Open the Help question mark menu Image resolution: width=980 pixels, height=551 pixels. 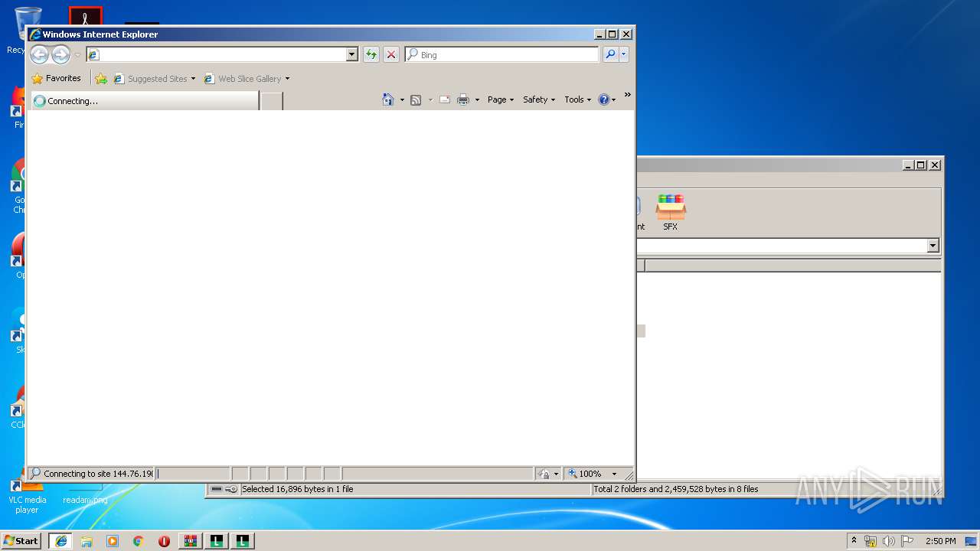click(x=607, y=99)
